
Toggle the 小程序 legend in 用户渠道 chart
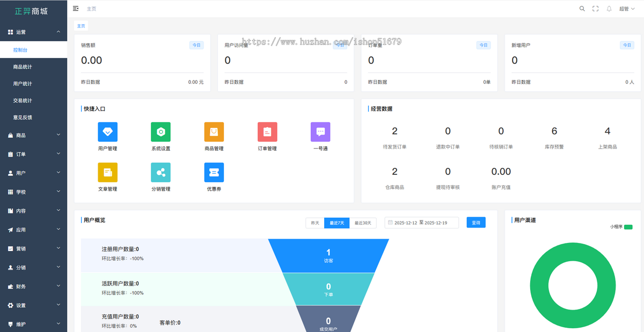(x=621, y=227)
